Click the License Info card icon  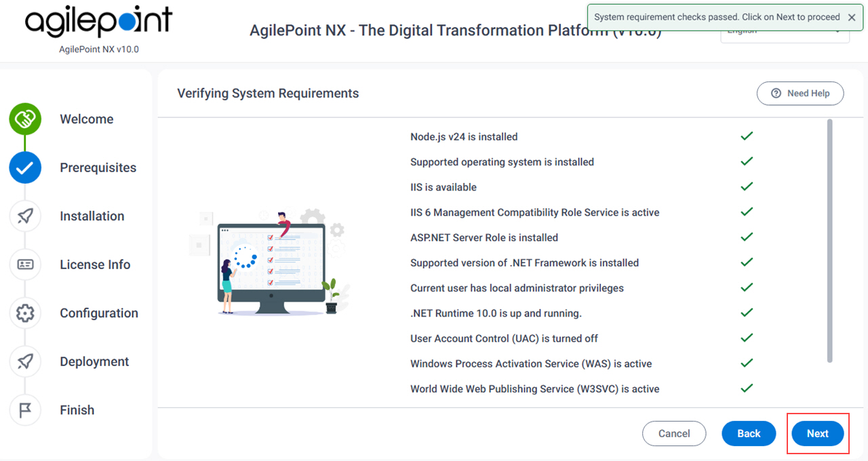point(25,264)
